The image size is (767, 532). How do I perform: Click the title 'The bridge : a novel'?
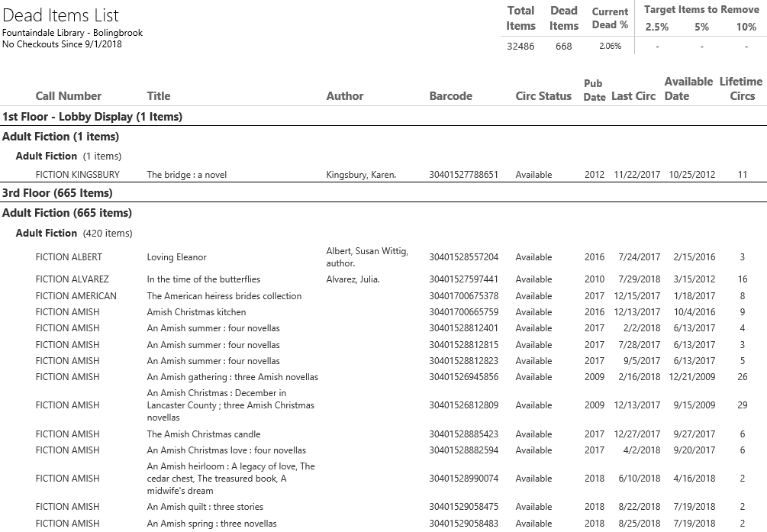point(186,175)
